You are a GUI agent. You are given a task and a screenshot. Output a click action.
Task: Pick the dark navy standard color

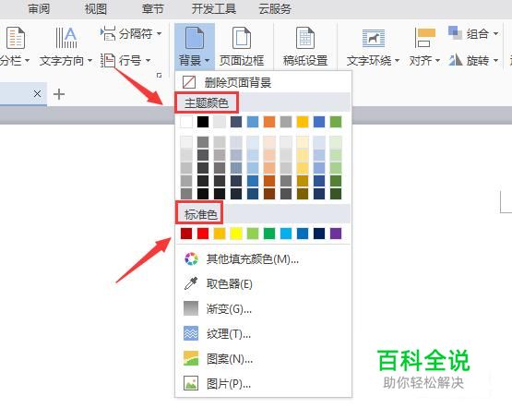(319, 234)
